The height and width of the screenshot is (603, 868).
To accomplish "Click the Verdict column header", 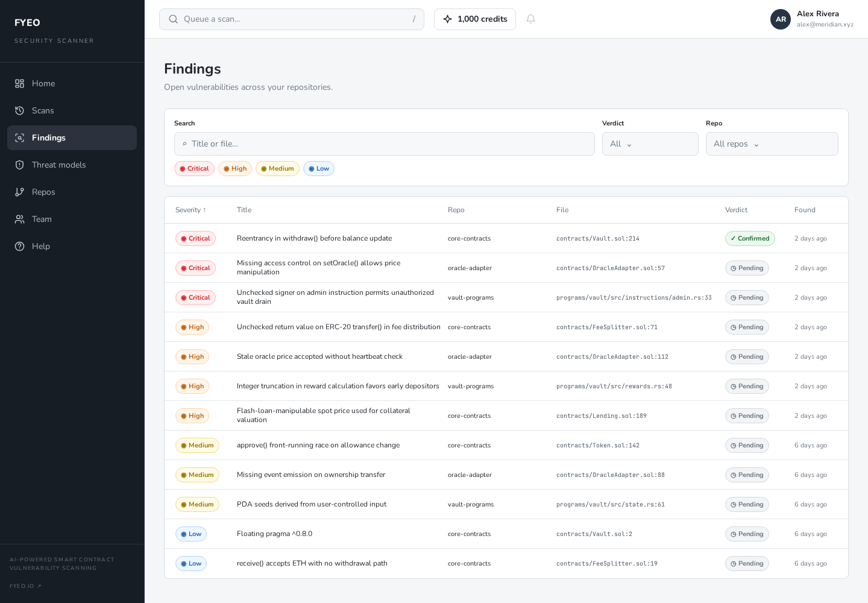I will 736,210.
